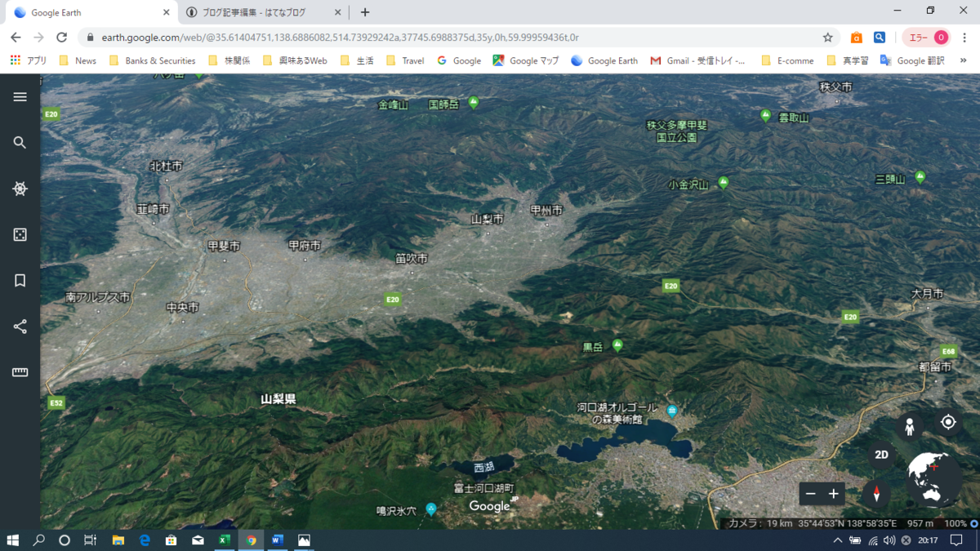
Task: Fly to my location target icon
Action: point(948,422)
